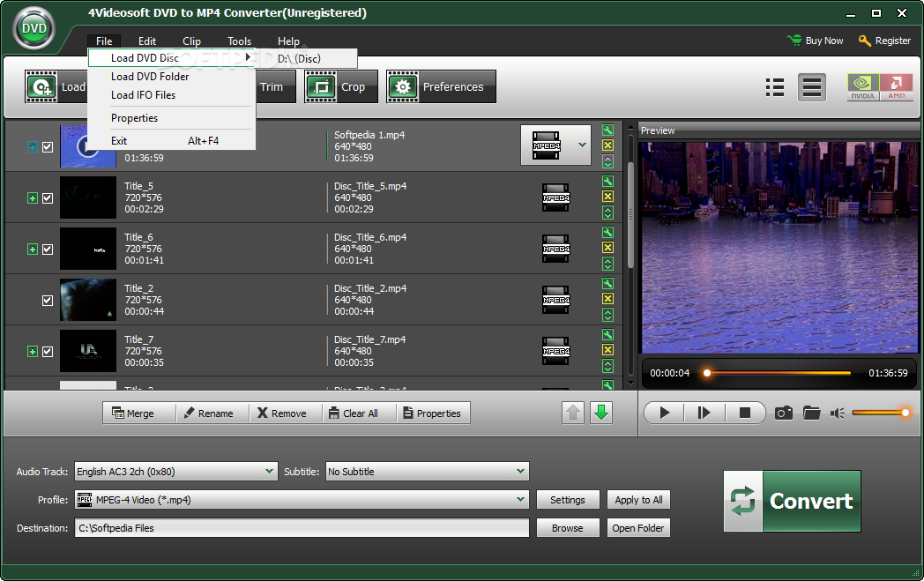Screen dimensions: 924x581
Task: Toggle the Title_2 checkbox
Action: click(x=48, y=301)
